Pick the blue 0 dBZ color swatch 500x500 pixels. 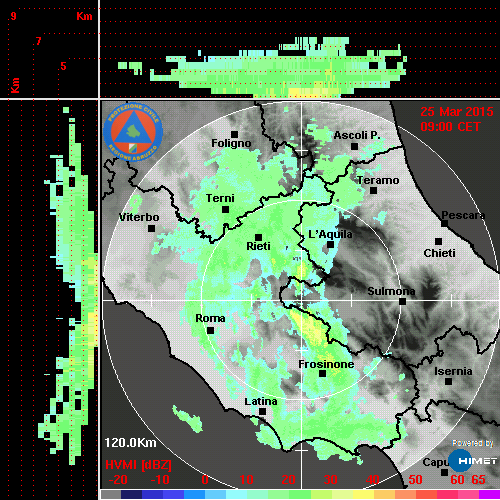click(x=195, y=494)
